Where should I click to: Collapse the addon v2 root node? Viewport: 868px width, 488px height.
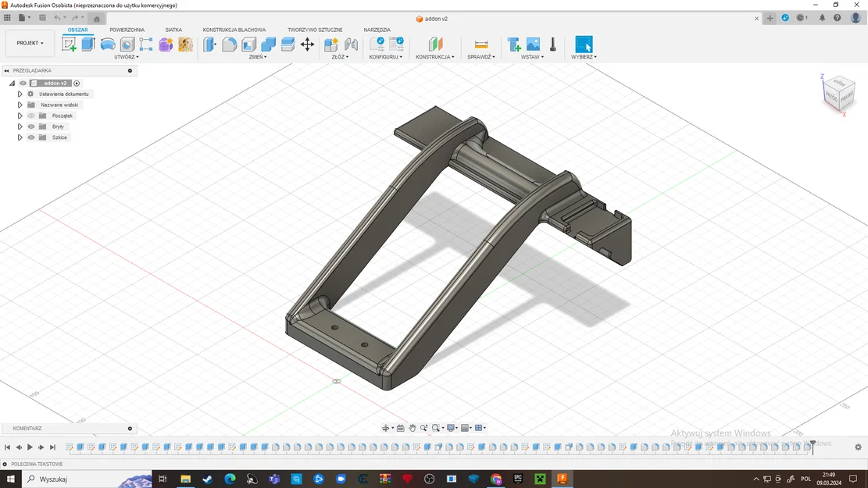click(12, 83)
